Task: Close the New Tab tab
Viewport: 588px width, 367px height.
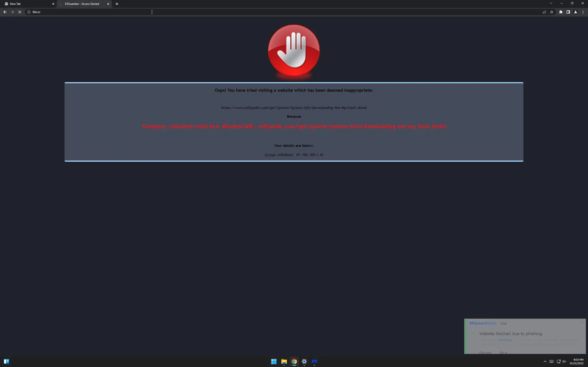Action: pyautogui.click(x=53, y=4)
